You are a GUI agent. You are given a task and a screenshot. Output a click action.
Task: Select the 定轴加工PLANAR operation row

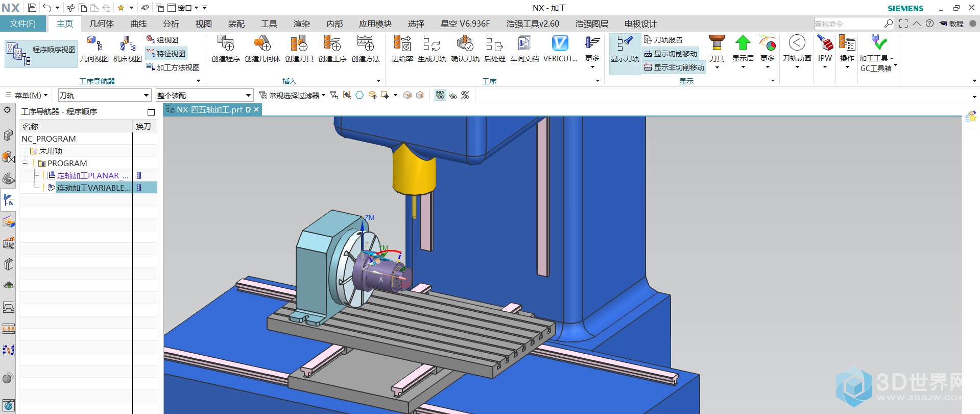pyautogui.click(x=88, y=176)
